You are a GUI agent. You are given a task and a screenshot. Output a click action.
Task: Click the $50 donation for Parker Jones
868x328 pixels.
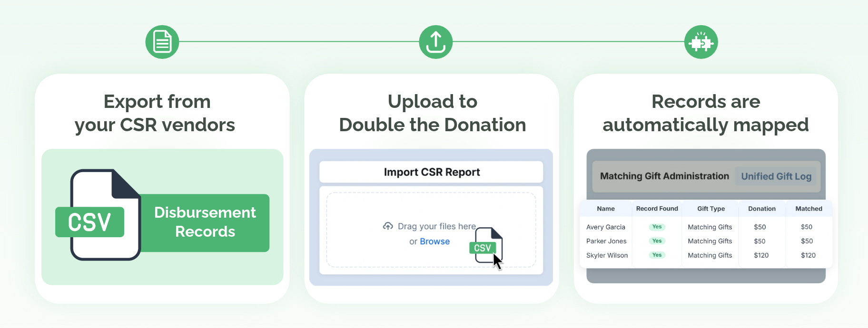759,241
